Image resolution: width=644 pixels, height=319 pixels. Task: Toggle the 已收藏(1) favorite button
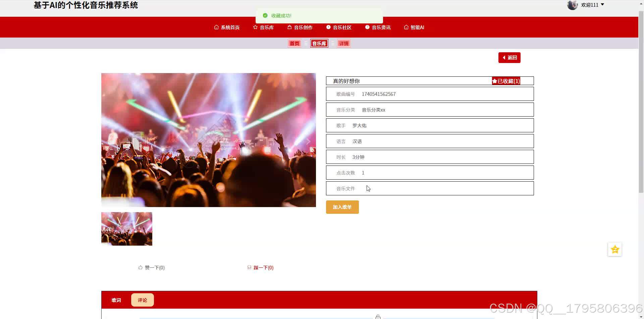(506, 81)
